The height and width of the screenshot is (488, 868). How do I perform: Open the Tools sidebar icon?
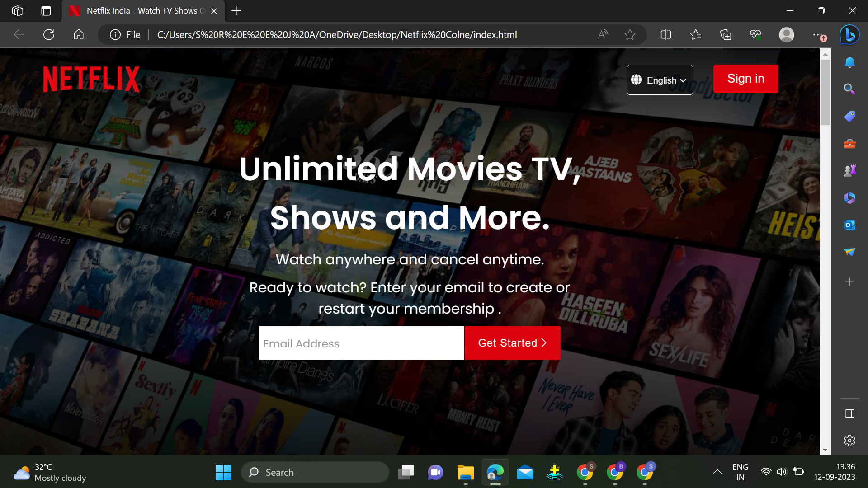tap(849, 144)
